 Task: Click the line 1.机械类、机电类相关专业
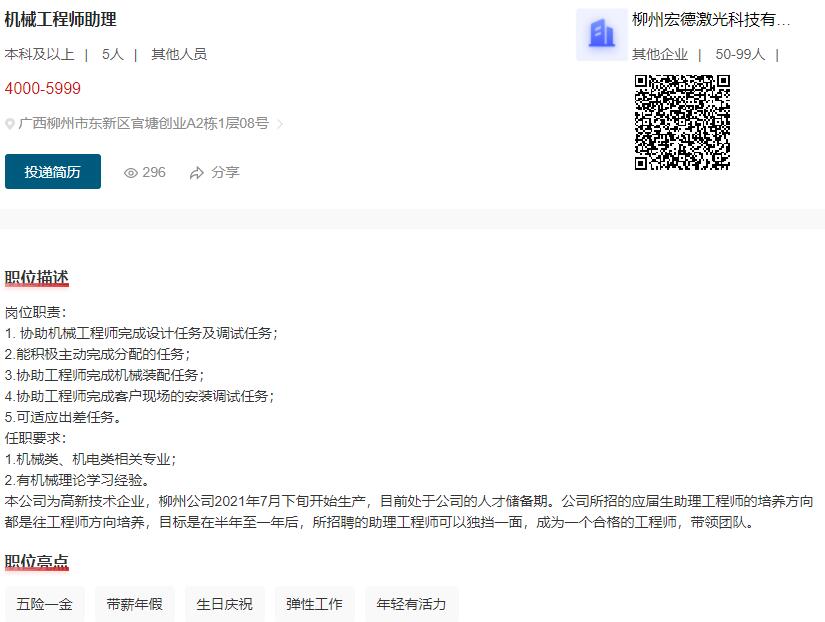[x=90, y=459]
